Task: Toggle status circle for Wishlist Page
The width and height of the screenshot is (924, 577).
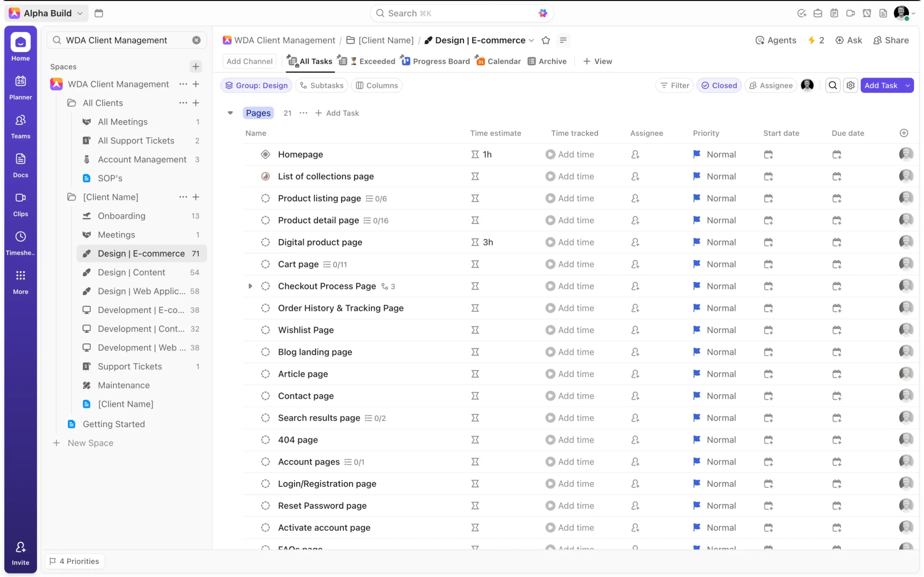Action: (x=265, y=330)
